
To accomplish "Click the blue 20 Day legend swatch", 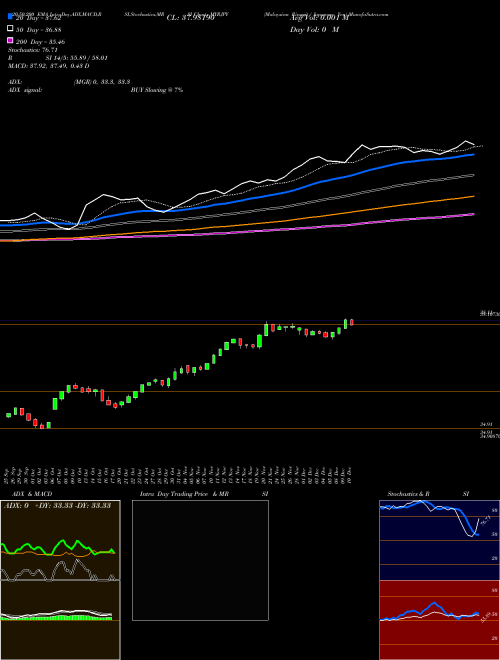I will point(11,17).
